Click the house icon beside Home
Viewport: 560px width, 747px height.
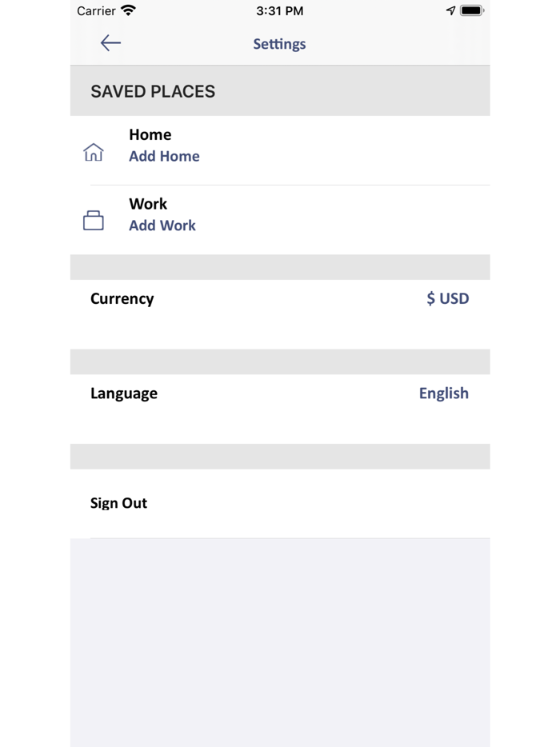(94, 152)
